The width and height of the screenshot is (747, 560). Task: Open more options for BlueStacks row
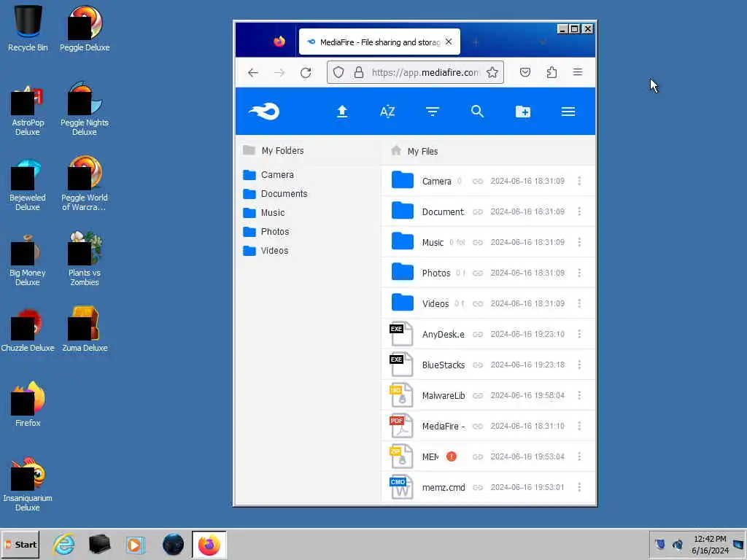coord(579,365)
